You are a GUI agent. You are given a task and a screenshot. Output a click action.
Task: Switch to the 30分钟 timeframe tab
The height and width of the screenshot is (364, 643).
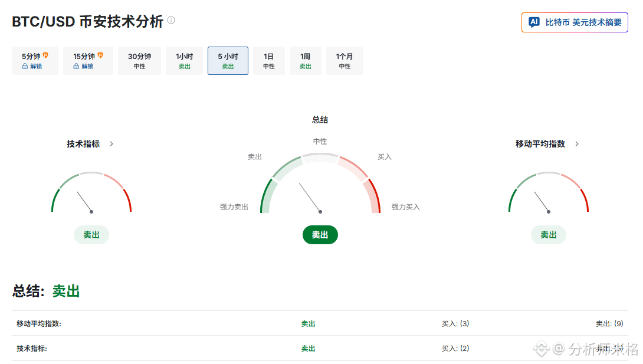(x=139, y=61)
